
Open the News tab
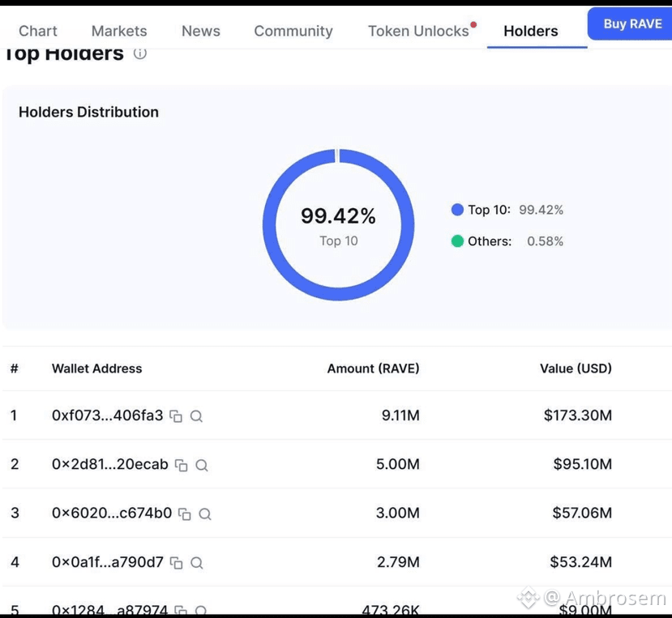(x=200, y=31)
